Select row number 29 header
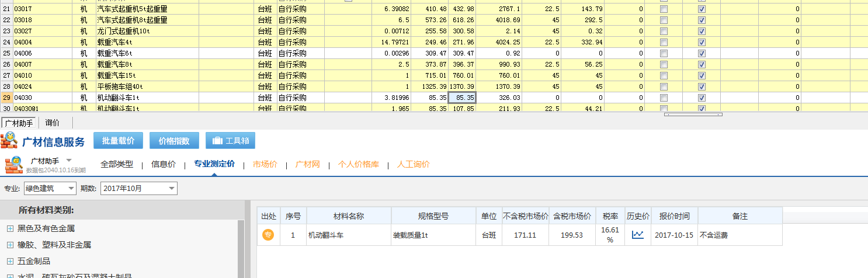This screenshot has width=868, height=278. [6, 98]
